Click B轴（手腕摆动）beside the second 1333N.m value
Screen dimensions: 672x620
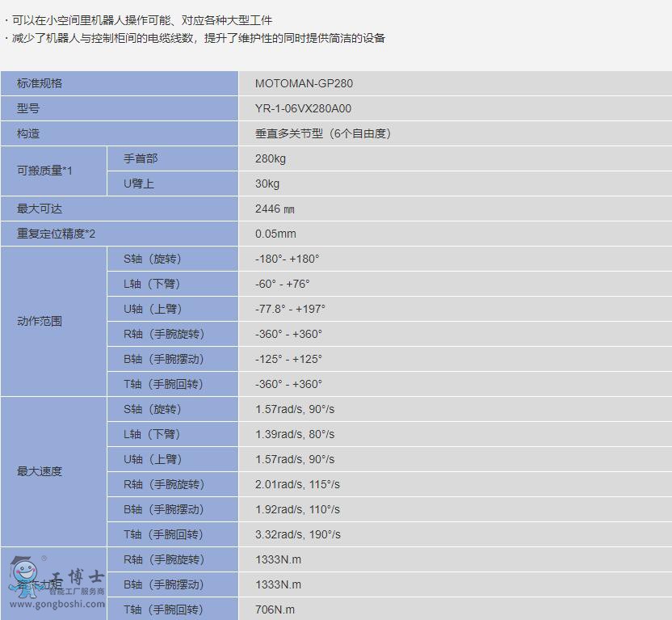[x=164, y=584]
